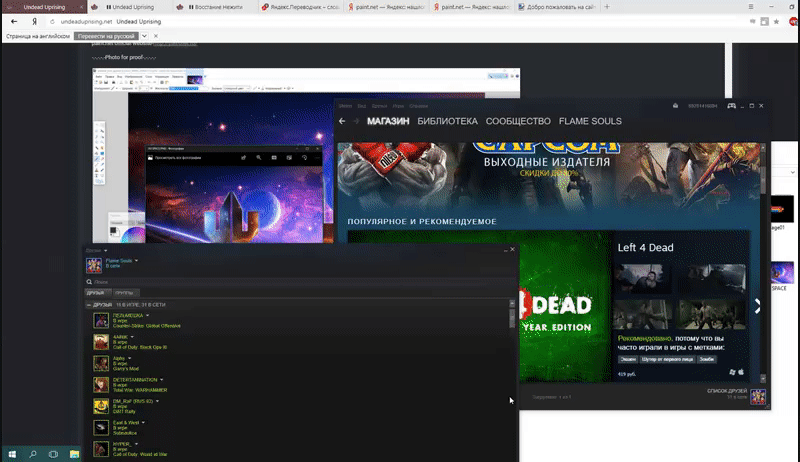The height and width of the screenshot is (462, 800).
Task: Open Steam Big Picture controller icon
Action: pos(731,106)
